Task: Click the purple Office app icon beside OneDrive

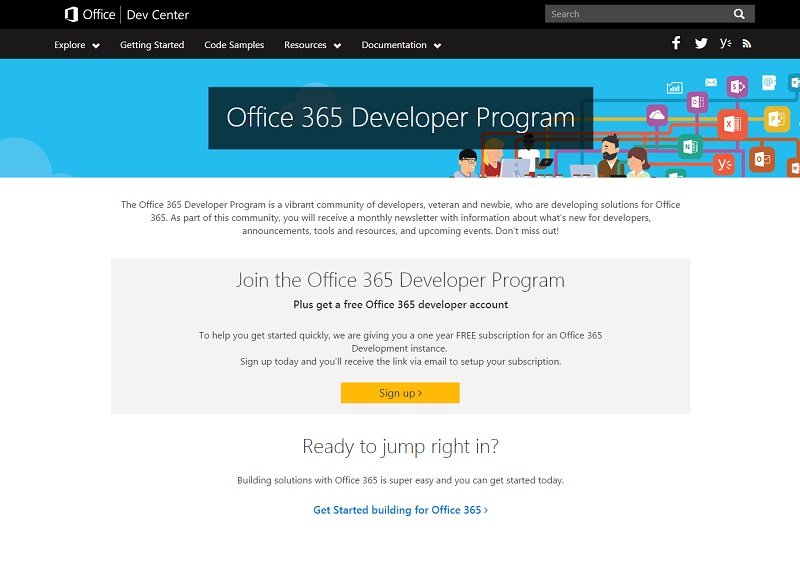Action: pos(697,102)
